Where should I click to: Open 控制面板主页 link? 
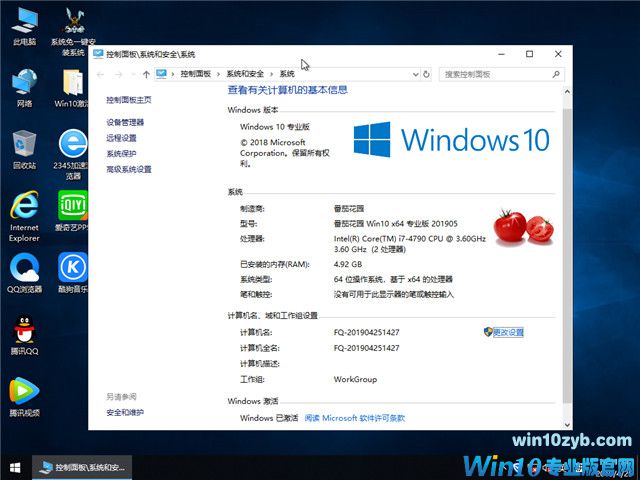(129, 100)
